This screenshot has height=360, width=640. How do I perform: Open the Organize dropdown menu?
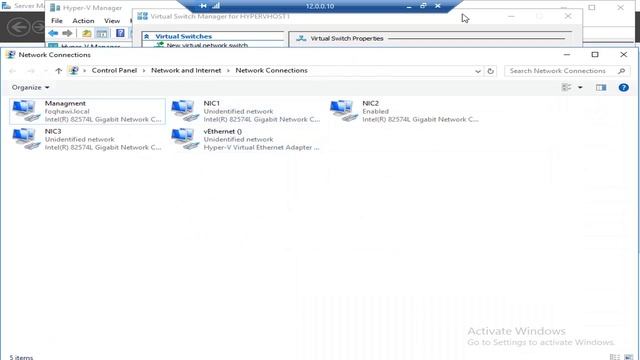30,87
